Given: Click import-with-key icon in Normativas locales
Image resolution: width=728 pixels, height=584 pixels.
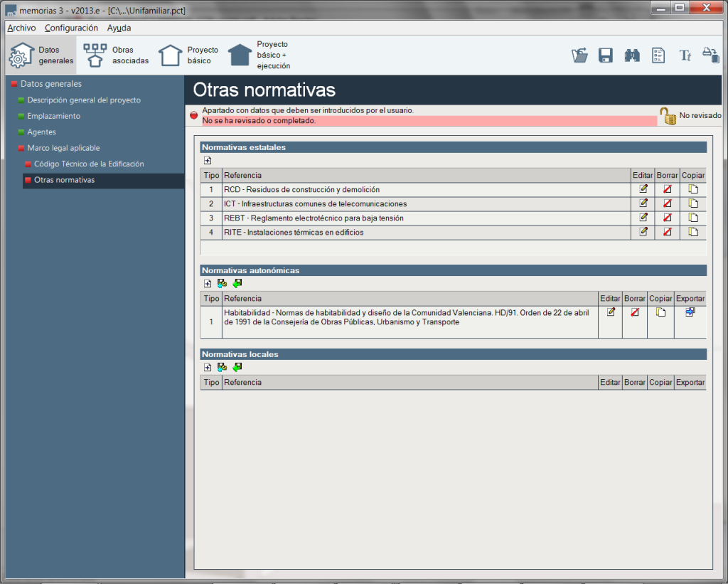Looking at the screenshot, I should [x=222, y=368].
